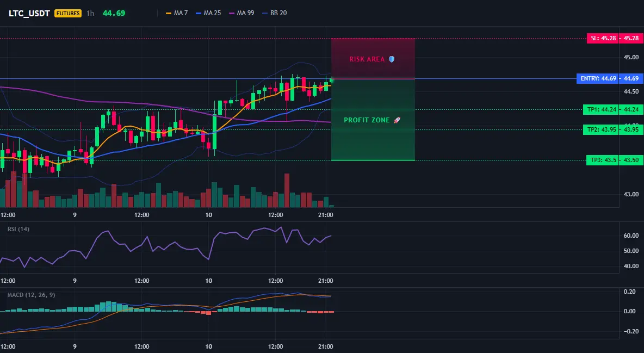Toggle the MA 7 legend entry
This screenshot has width=644, height=353.
click(177, 13)
